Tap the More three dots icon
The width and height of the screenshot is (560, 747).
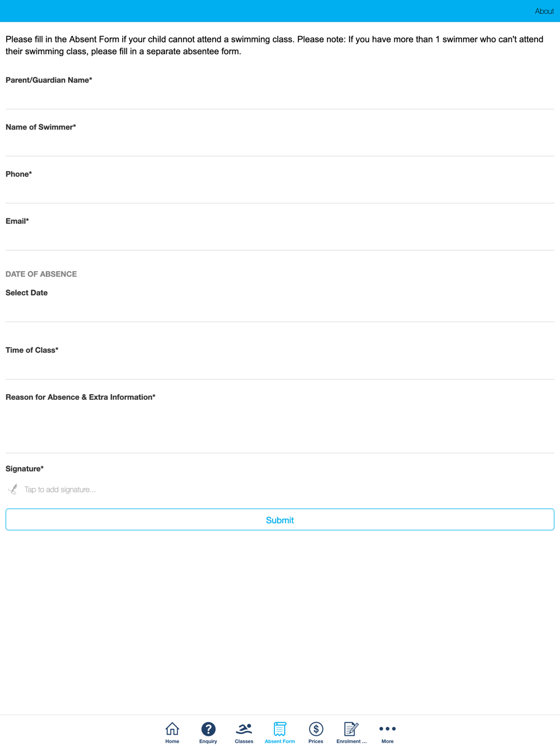(388, 729)
